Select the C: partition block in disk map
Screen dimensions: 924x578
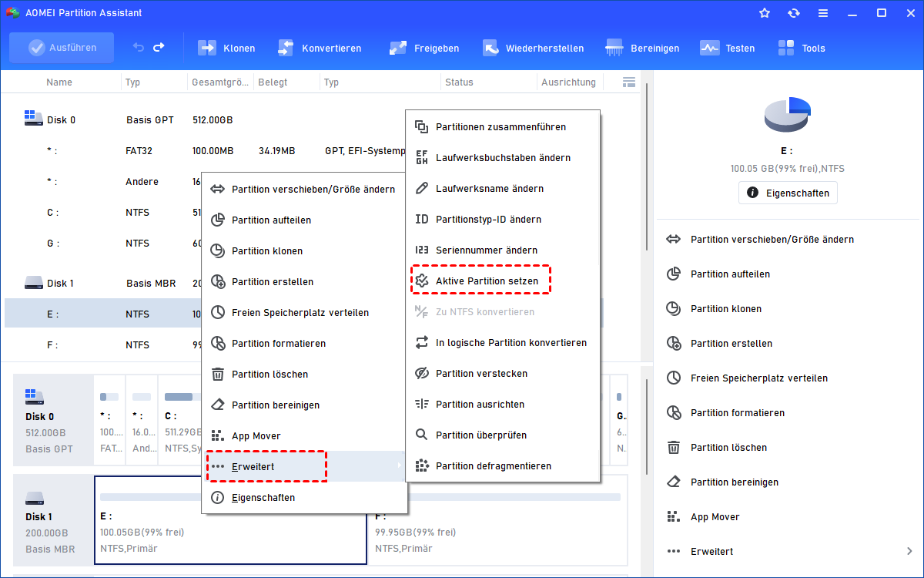point(180,421)
